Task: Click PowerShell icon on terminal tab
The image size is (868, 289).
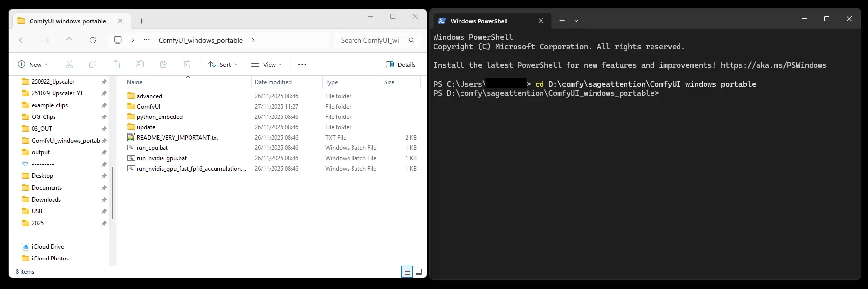Action: [442, 21]
